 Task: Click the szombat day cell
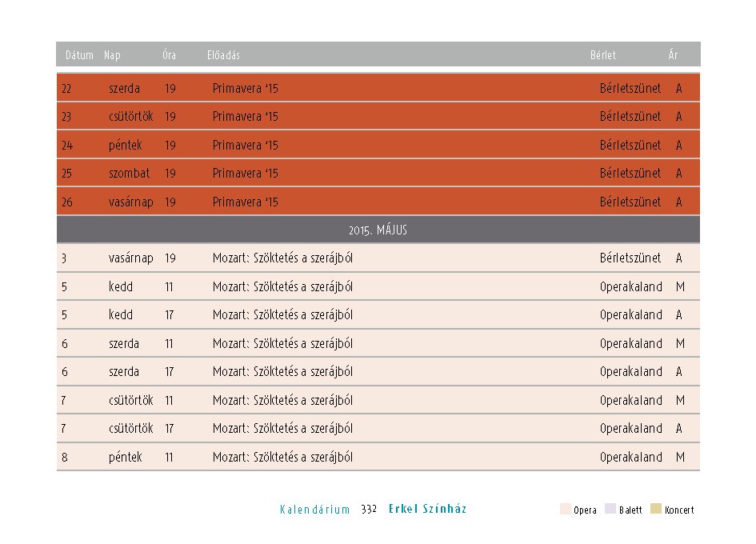[x=130, y=173]
